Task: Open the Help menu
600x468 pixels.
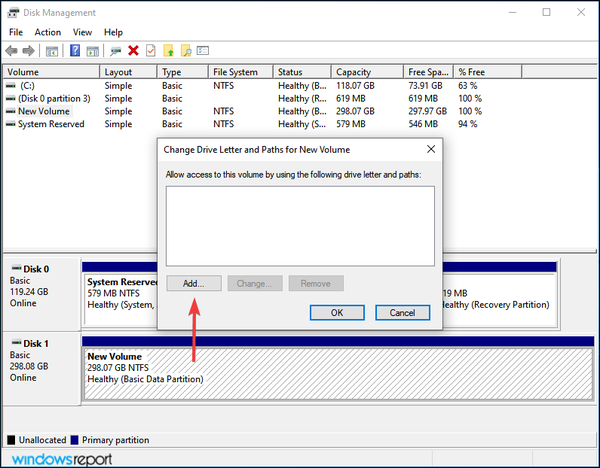Action: click(113, 32)
